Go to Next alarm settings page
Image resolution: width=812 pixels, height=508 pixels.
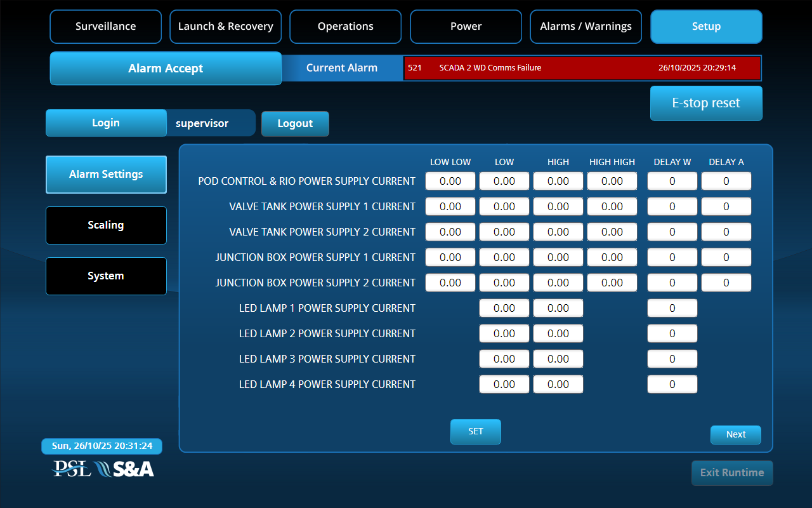[x=735, y=435]
